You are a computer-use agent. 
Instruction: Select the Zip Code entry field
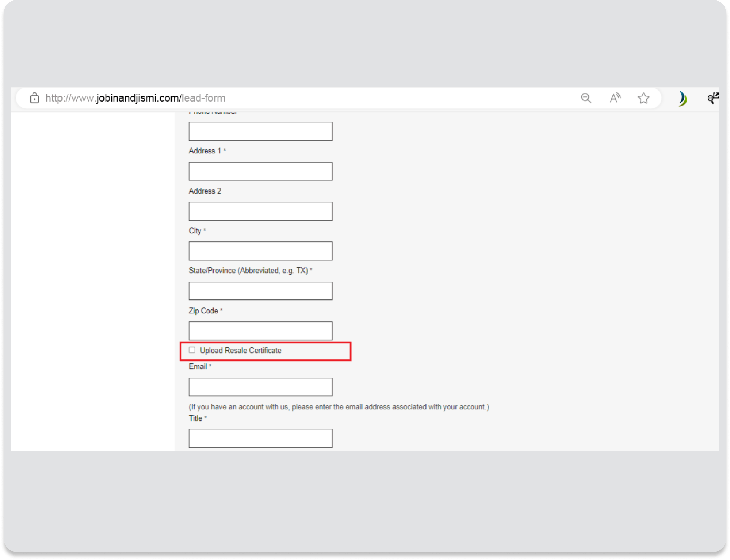tap(260, 331)
